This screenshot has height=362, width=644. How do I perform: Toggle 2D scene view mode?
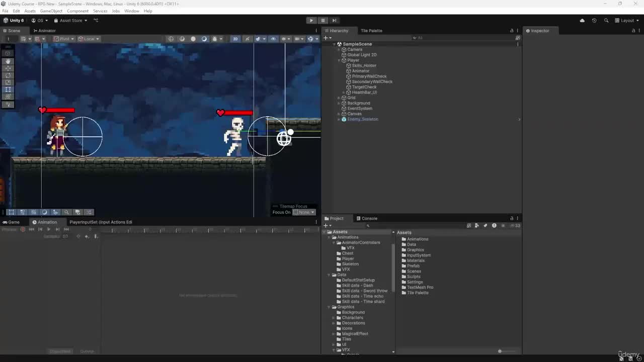(x=235, y=39)
